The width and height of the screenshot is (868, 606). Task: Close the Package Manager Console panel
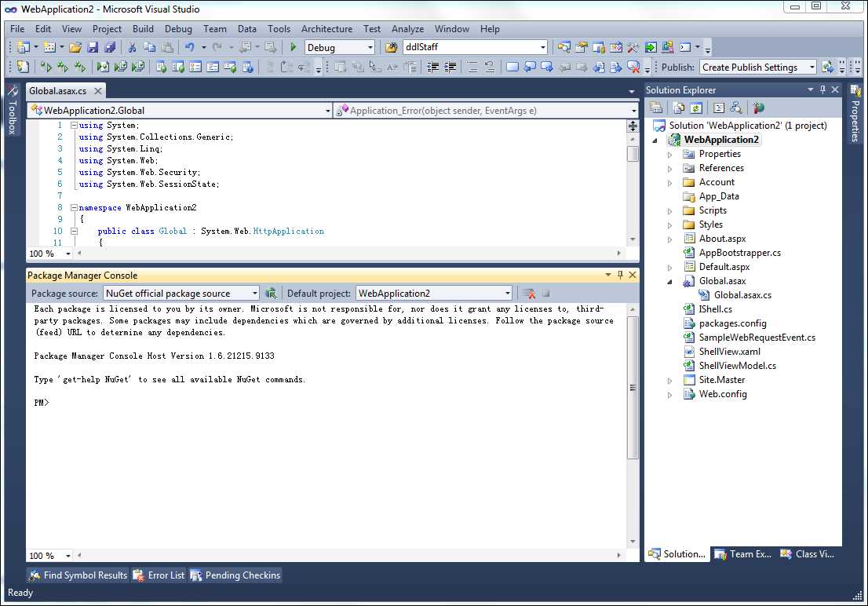click(x=633, y=275)
